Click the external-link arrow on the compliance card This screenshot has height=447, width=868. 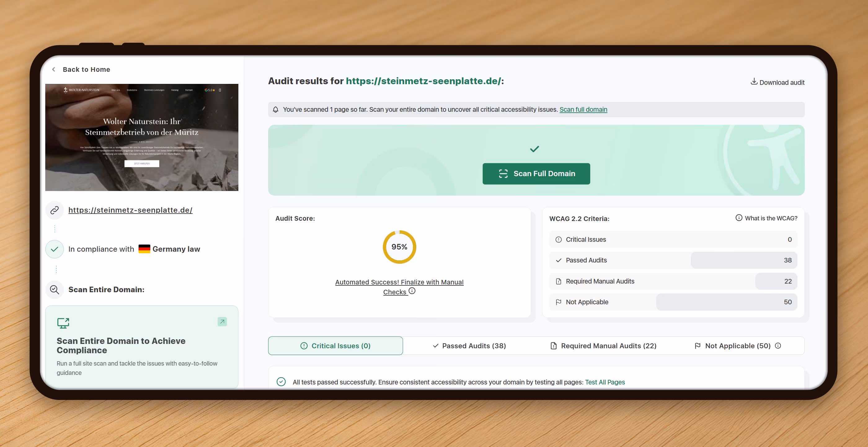click(222, 321)
